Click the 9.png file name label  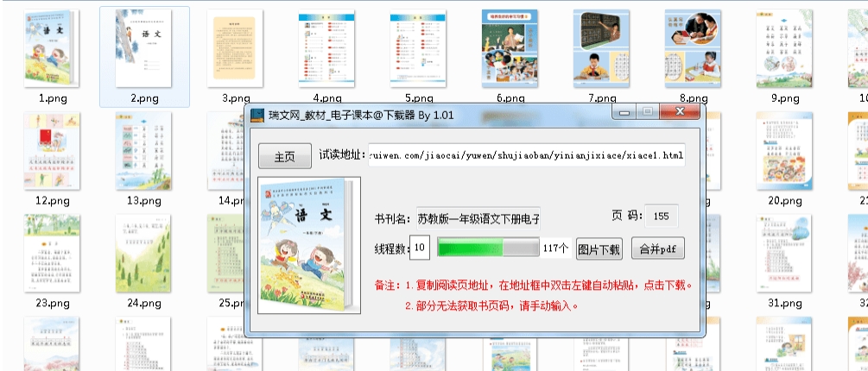coord(784,98)
